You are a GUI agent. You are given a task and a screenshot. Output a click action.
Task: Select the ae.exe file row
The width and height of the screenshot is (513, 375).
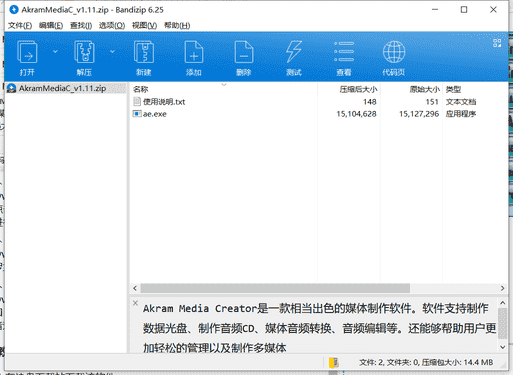point(318,114)
